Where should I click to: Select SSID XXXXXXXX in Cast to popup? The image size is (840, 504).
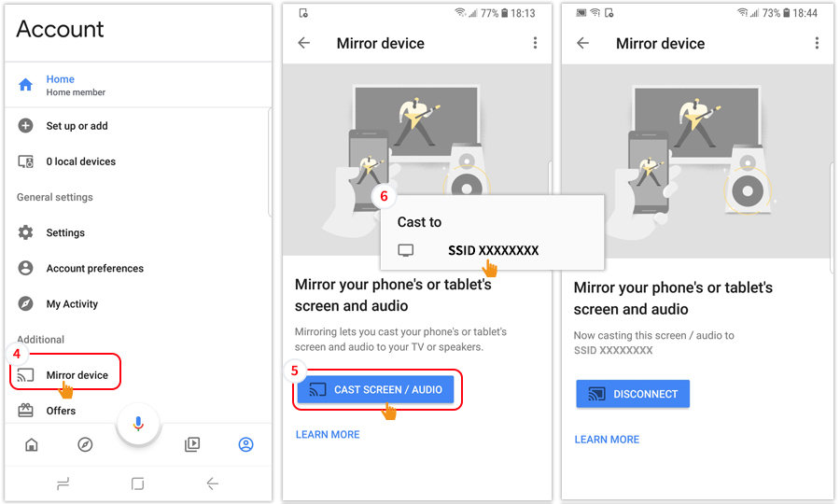[x=493, y=250]
